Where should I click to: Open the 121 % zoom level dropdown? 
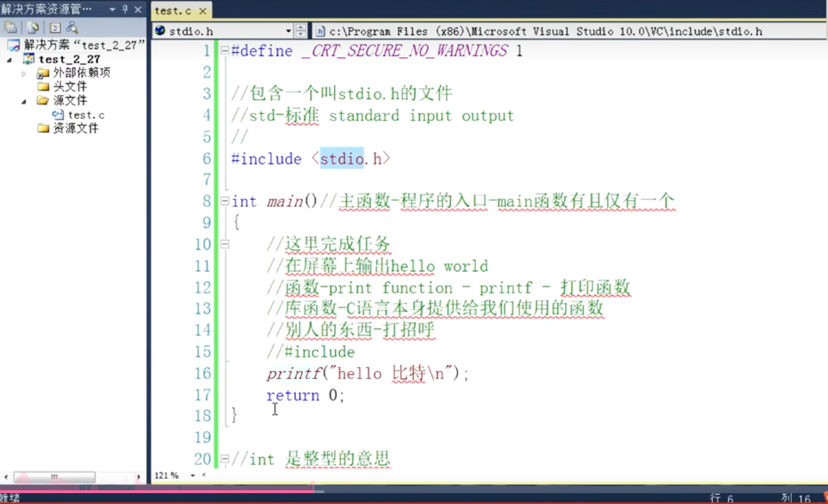pyautogui.click(x=193, y=475)
